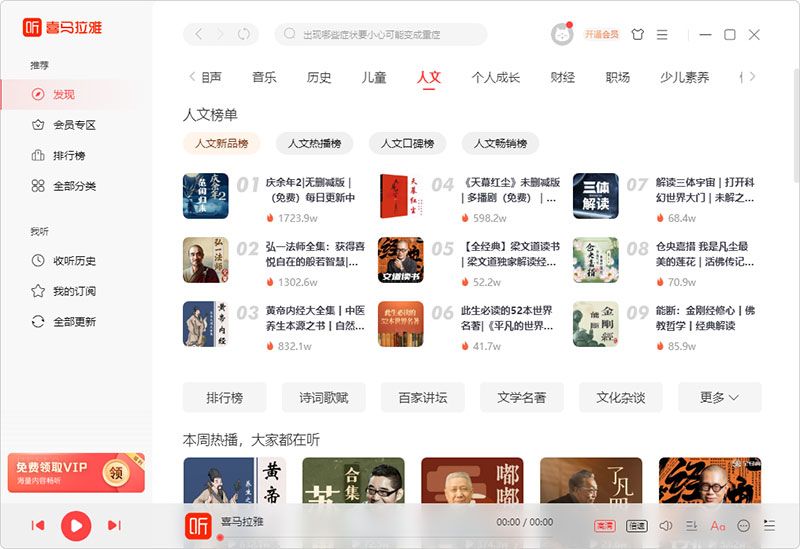Switch to the 历史 category tab
This screenshot has width=800, height=549.
pos(319,77)
